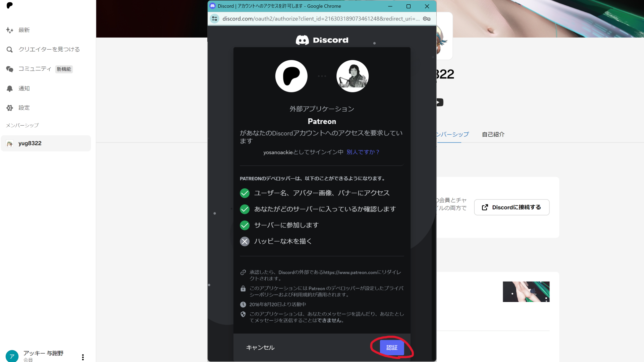
Task: Click the 通知 bell icon
Action: point(10,88)
